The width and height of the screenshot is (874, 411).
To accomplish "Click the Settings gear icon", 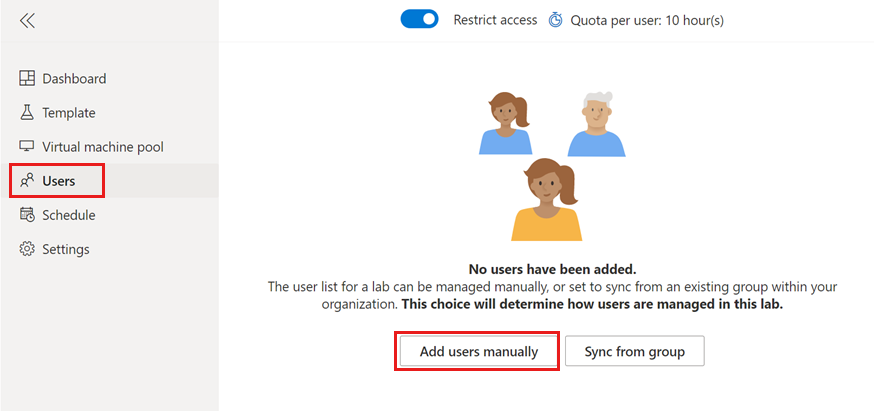I will (27, 249).
